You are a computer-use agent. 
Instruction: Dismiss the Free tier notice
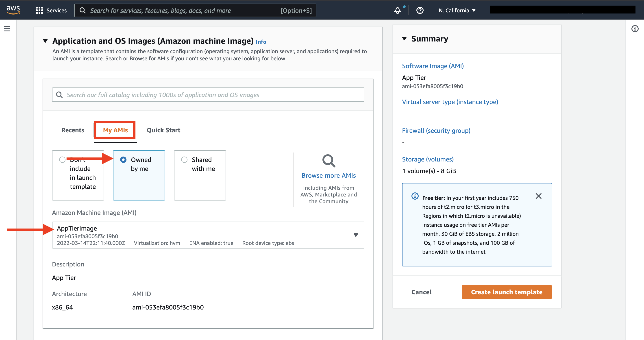coord(539,196)
